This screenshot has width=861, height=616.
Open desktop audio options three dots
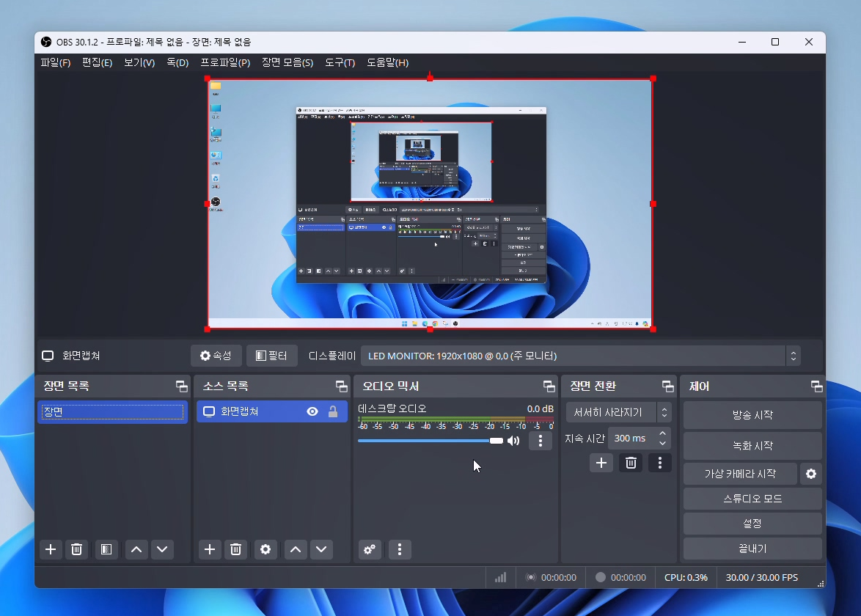(x=541, y=441)
